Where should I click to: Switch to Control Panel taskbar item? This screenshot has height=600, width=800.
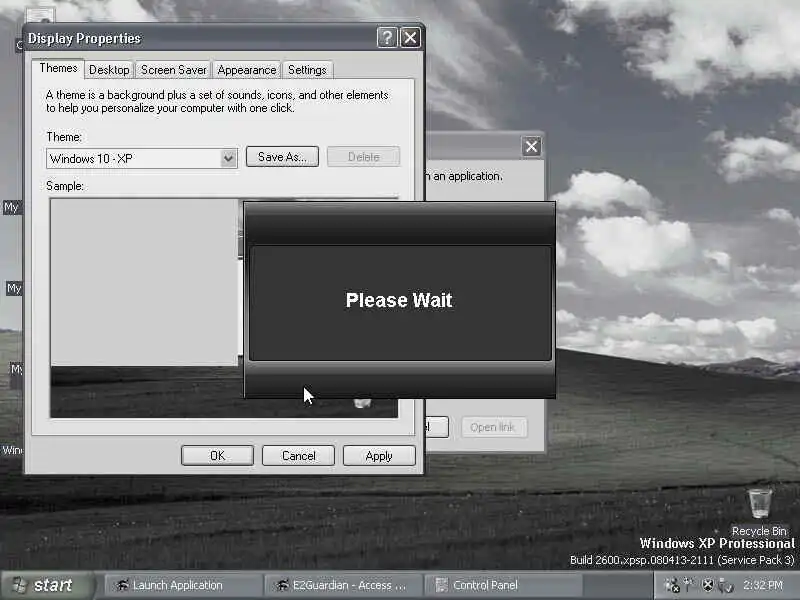click(x=503, y=585)
